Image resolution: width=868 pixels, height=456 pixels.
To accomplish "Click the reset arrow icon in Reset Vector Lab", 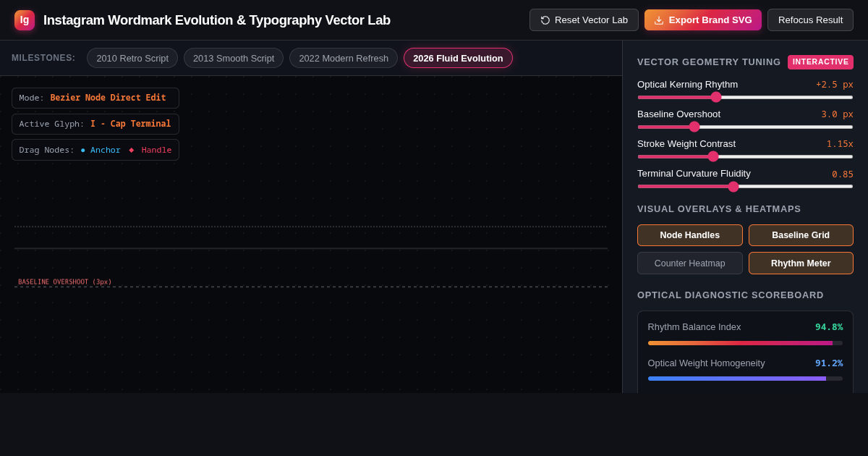I will [x=545, y=20].
